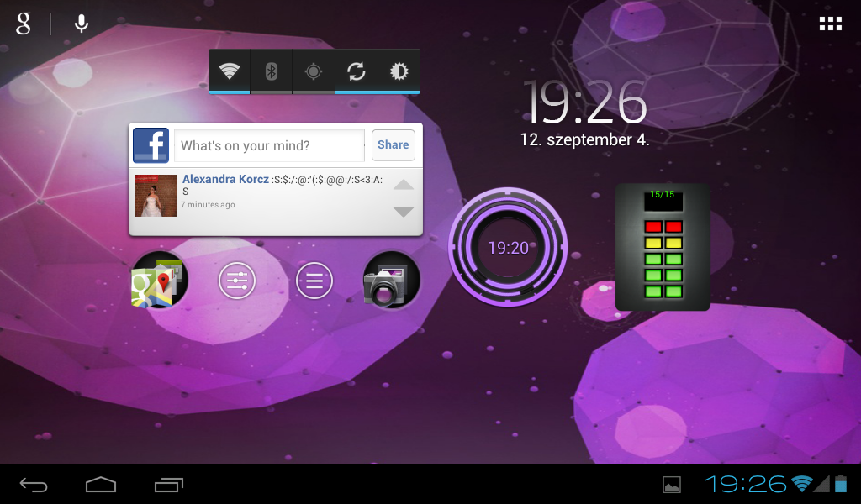Screen dimensions: 861x504
Task: Toggle screen brightness in the power widget
Action: point(399,71)
